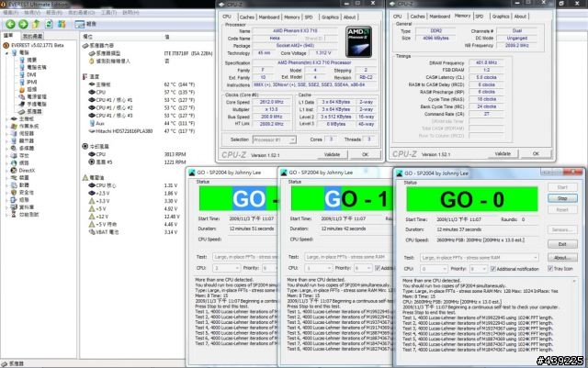The width and height of the screenshot is (588, 368).
Task: Collapse the computer node in EVEREST tree
Action: point(6,53)
